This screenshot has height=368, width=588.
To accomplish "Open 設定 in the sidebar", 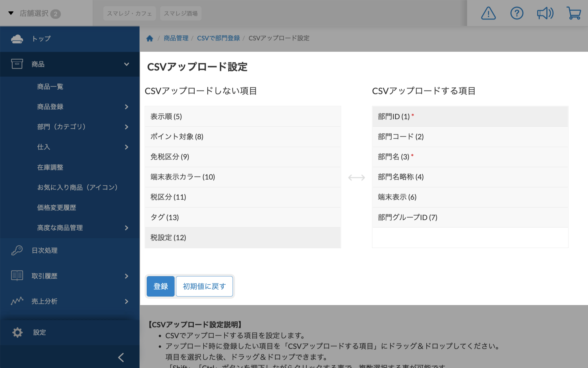I will [x=40, y=332].
